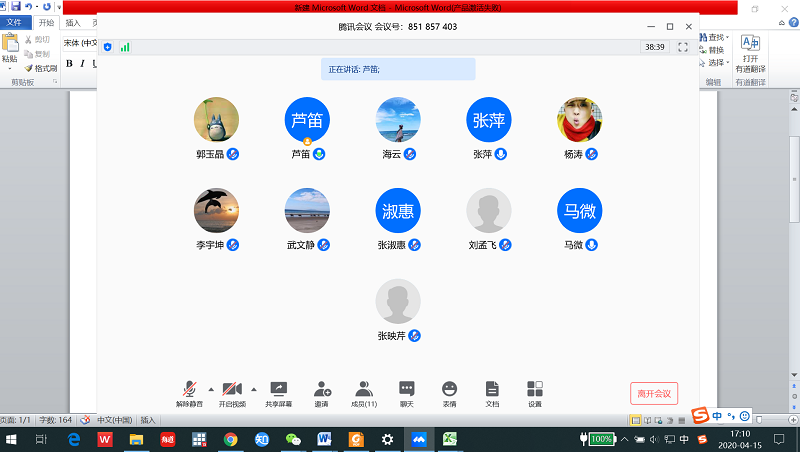
Task: Click muted mic icon beside 郭玉晶
Action: coord(233,154)
